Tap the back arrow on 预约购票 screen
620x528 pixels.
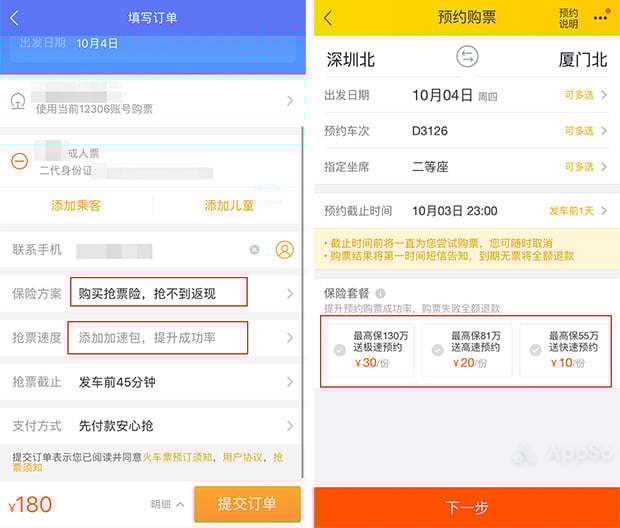click(328, 18)
